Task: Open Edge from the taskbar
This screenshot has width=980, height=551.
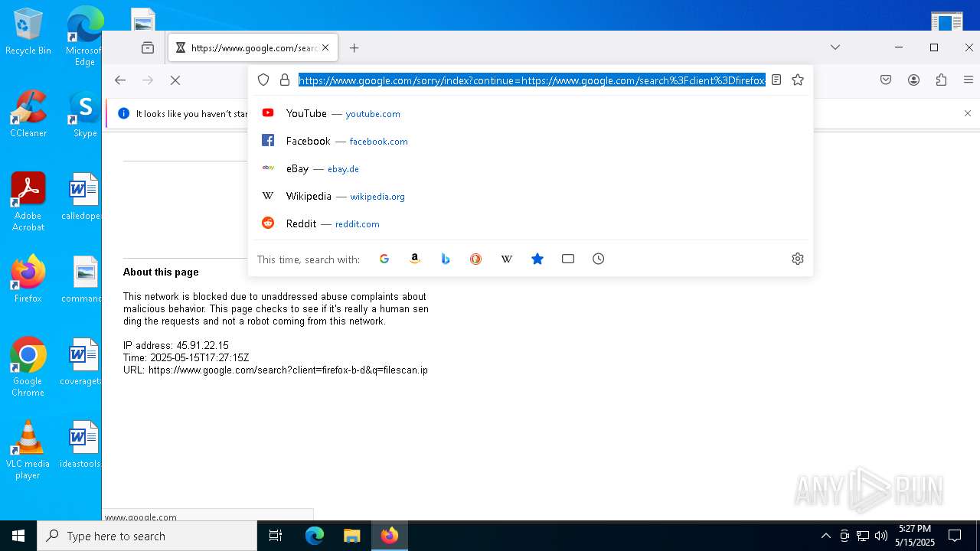Action: tap(315, 536)
